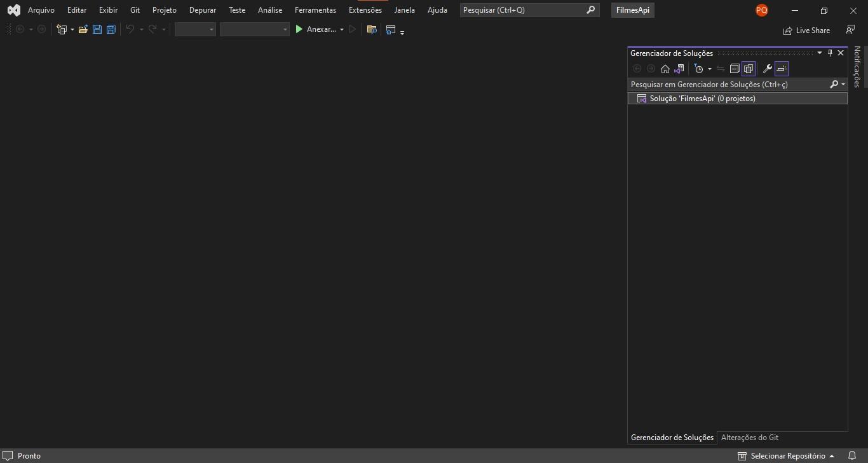This screenshot has height=463, width=868.
Task: Focus Pesquisar em Gerenciador de Soluções search field
Action: tap(728, 84)
